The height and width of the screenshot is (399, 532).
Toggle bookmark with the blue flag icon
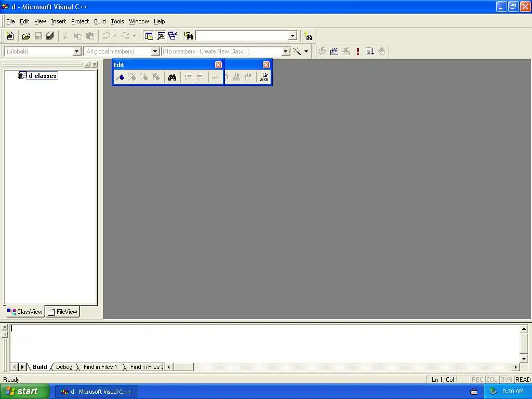[120, 77]
